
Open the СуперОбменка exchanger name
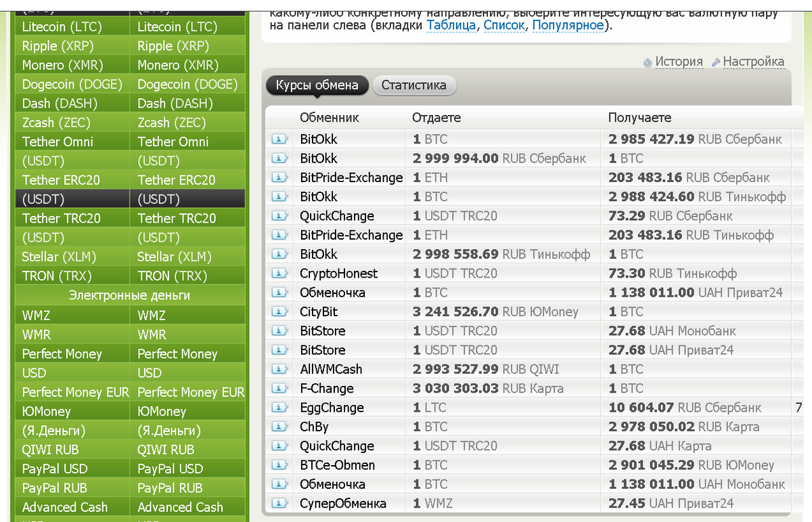[x=343, y=504]
